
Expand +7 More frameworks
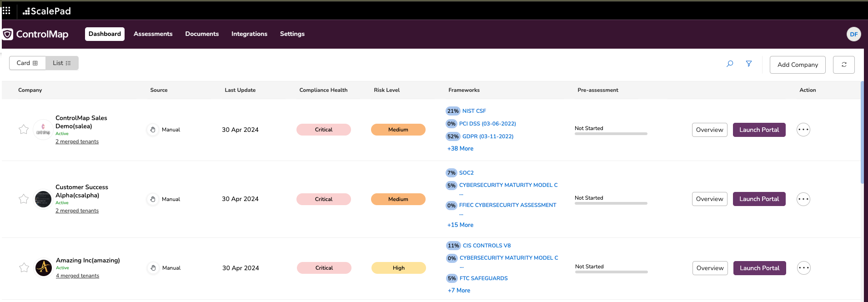459,291
